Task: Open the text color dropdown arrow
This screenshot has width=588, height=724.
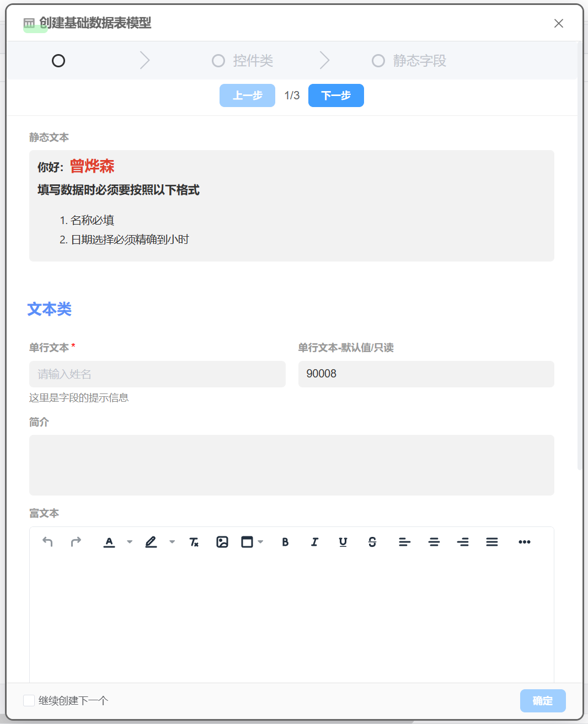Action: point(130,542)
